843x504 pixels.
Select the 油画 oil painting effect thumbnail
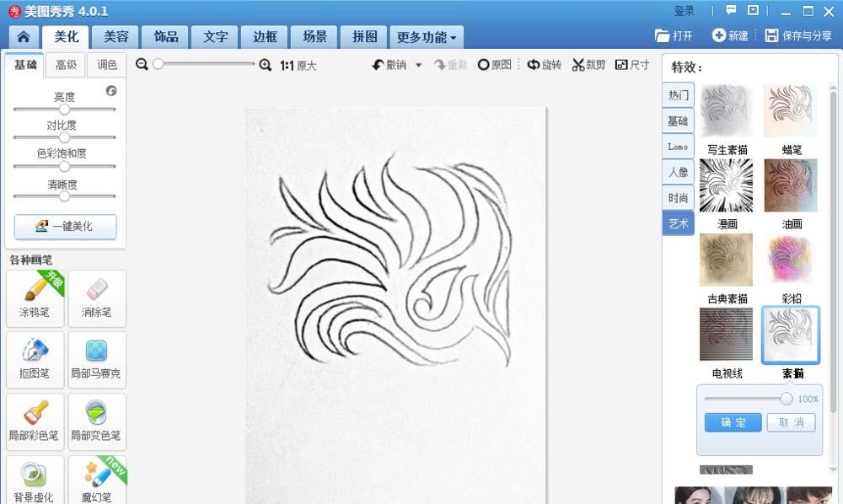coord(791,186)
